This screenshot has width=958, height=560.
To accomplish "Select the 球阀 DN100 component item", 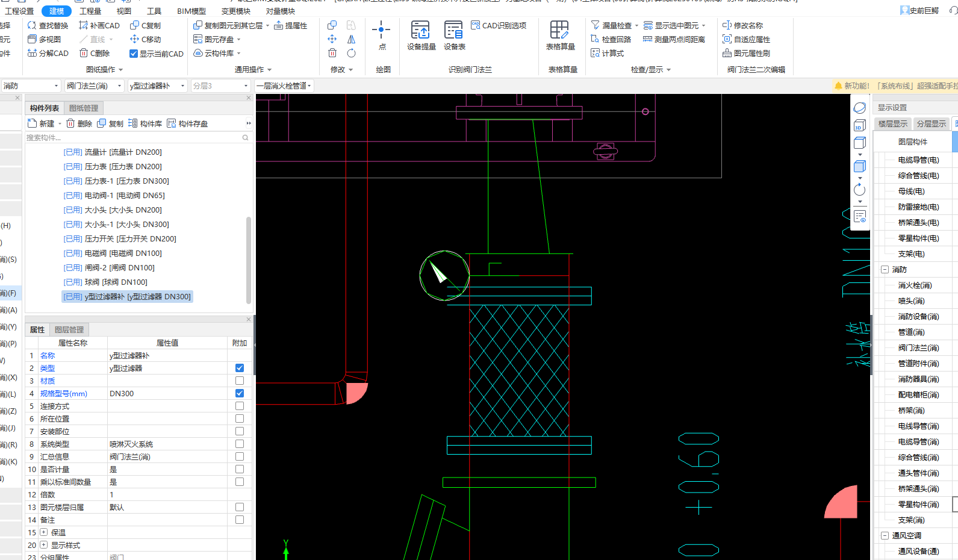I will tap(115, 282).
